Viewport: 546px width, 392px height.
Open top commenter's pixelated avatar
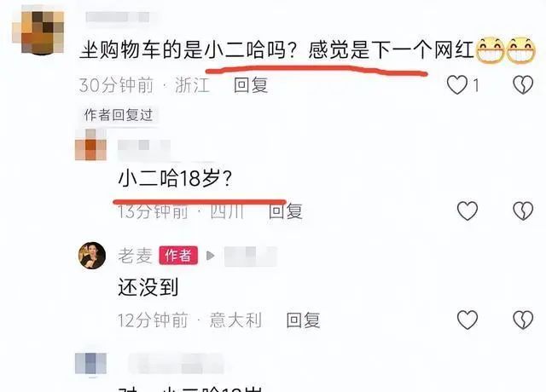(x=38, y=32)
